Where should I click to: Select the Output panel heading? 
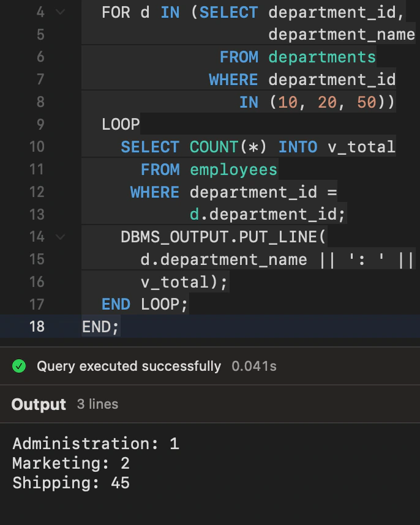click(x=39, y=404)
